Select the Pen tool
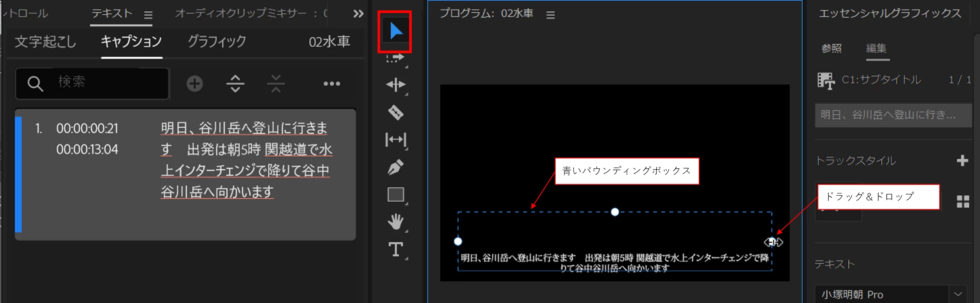The height and width of the screenshot is (303, 980). [396, 167]
